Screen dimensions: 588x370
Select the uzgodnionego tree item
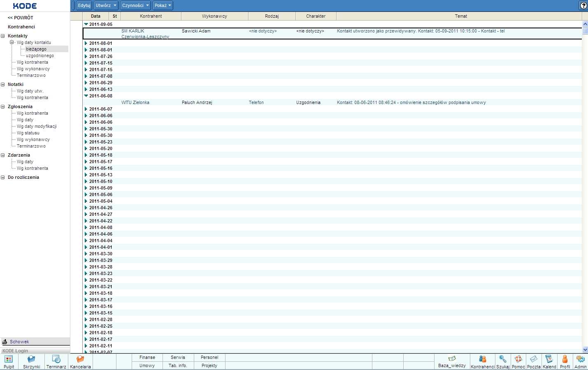coord(40,55)
